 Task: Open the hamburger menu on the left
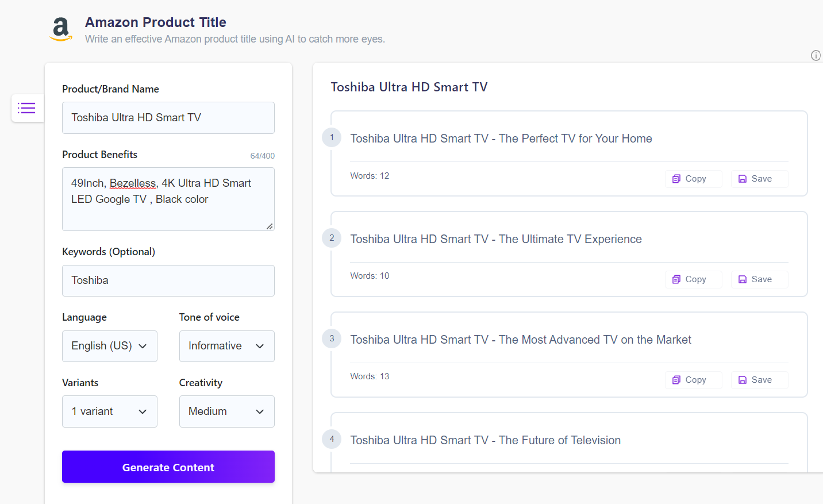(27, 107)
